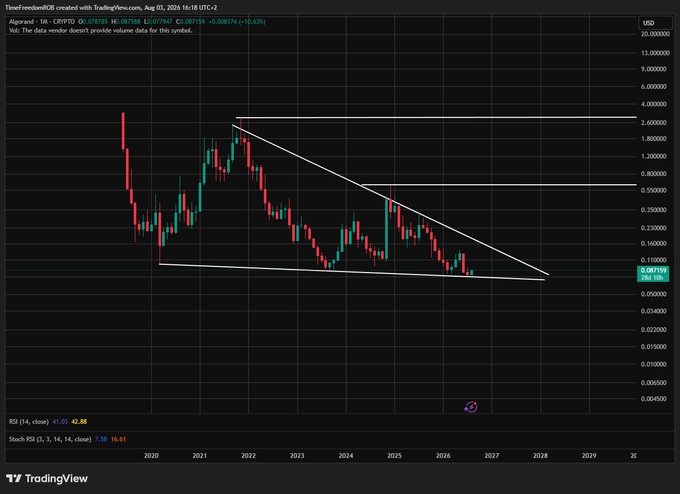Click the 0.800000 price axis label
The height and width of the screenshot is (494, 680).
655,174
